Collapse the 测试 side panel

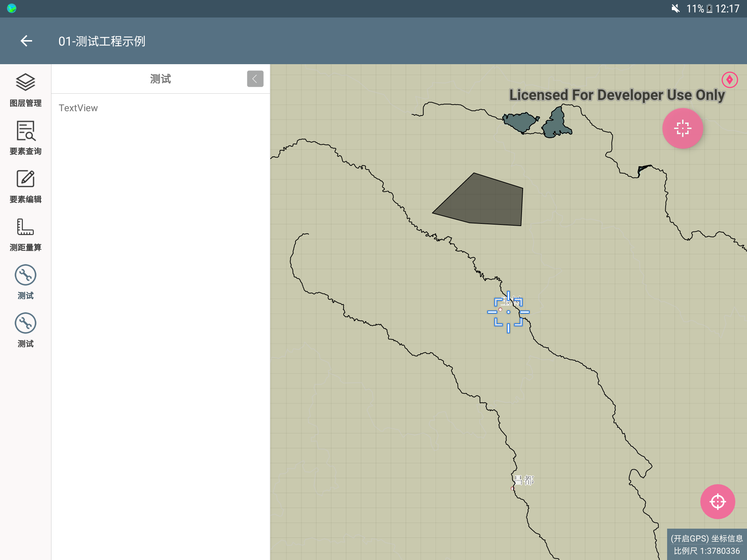click(255, 79)
